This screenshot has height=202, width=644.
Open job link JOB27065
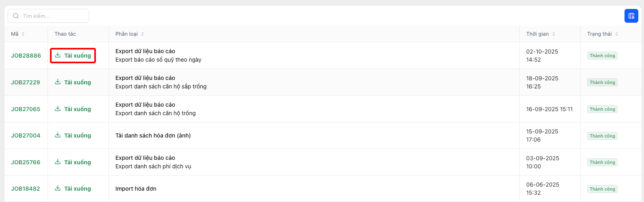coord(26,109)
